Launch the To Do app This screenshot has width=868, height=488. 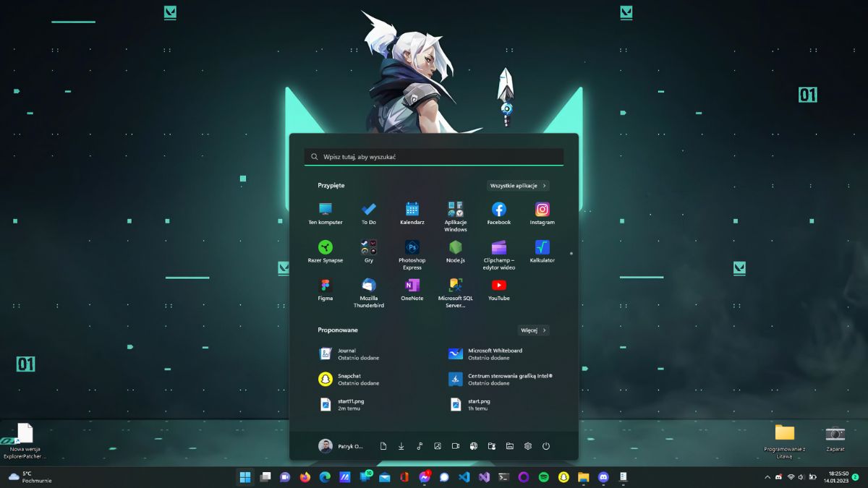369,213
